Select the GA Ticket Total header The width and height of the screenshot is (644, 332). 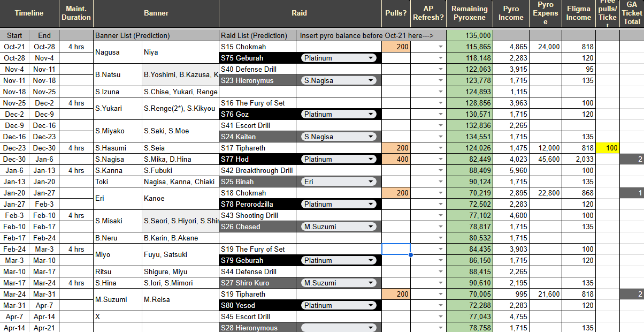click(x=632, y=13)
